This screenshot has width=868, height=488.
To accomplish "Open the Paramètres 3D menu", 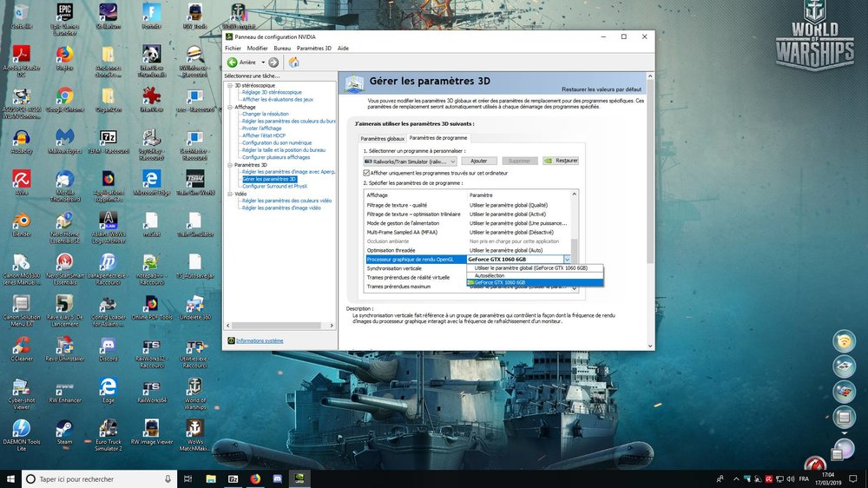I will 314,48.
